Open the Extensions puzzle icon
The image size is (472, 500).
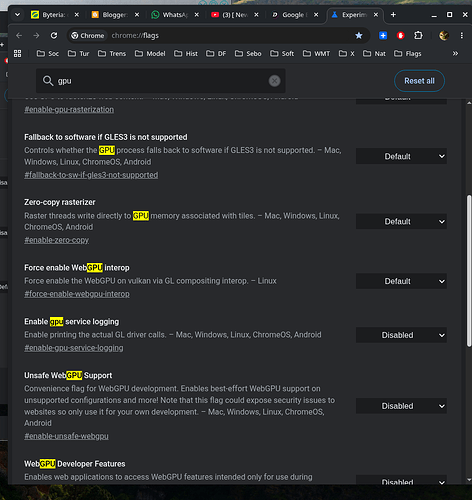pyautogui.click(x=418, y=35)
